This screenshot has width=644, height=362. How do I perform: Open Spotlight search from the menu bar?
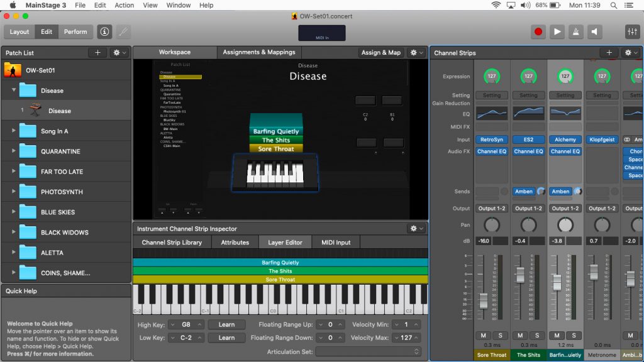pyautogui.click(x=614, y=5)
